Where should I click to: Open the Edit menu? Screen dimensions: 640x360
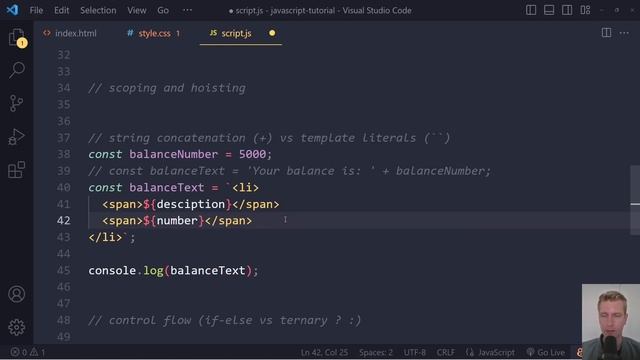tap(62, 10)
